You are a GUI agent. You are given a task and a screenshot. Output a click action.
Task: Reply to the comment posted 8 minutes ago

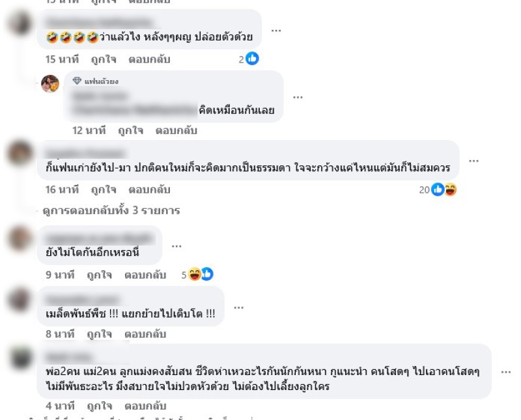coord(145,334)
